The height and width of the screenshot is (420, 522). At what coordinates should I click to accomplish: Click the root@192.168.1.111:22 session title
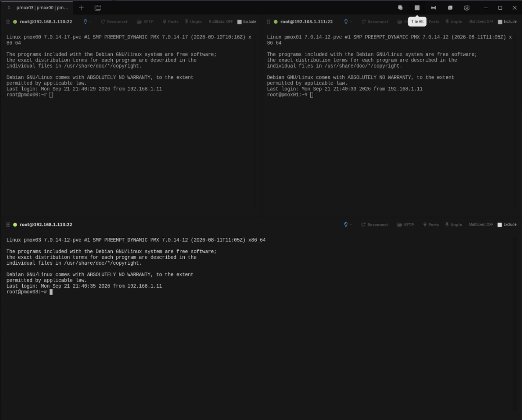[x=306, y=22]
